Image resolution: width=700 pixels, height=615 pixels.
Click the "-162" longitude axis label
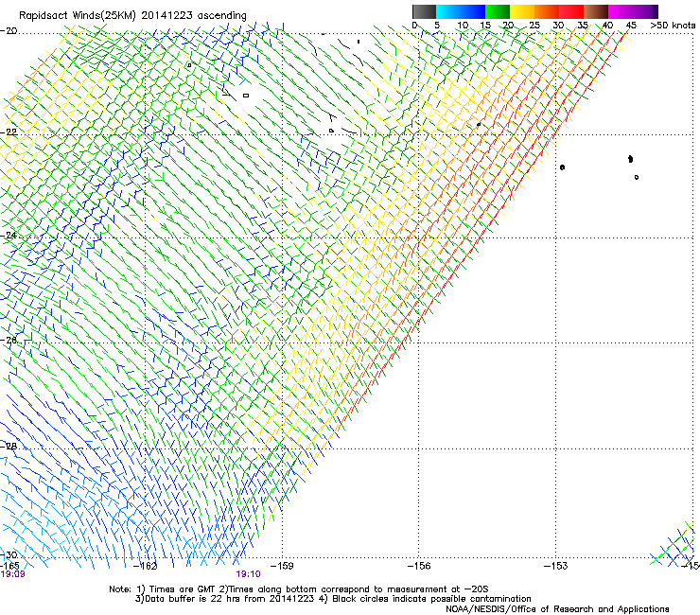point(146,566)
